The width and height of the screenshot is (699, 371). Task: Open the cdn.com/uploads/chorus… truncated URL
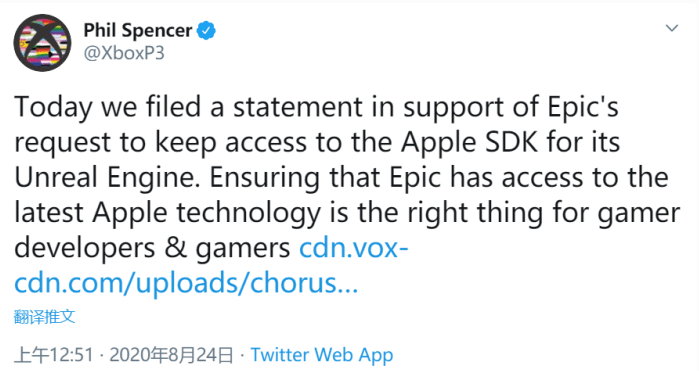(x=186, y=283)
